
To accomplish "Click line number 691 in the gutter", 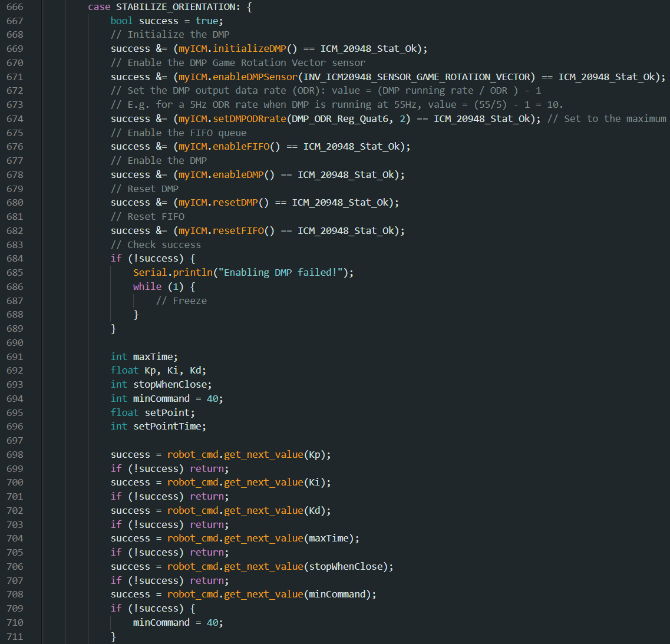I will 15,357.
